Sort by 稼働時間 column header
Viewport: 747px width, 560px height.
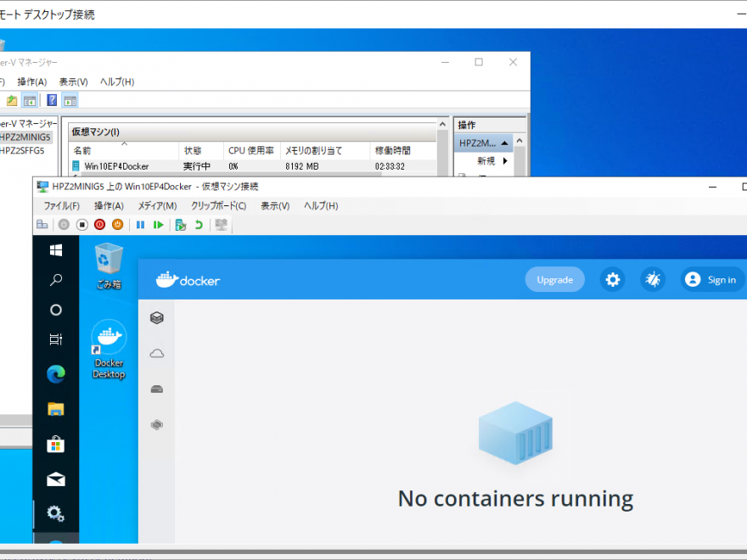[403, 150]
